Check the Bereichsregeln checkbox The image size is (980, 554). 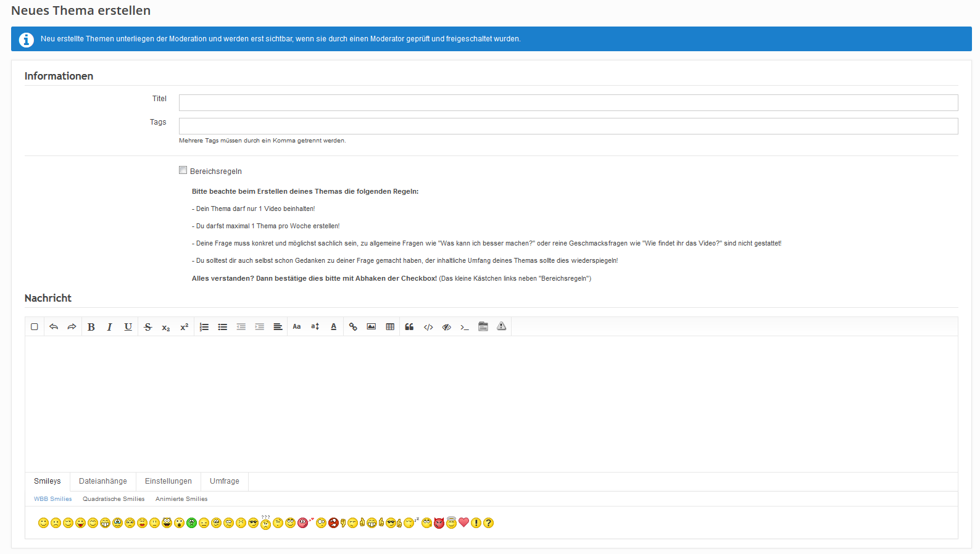183,170
